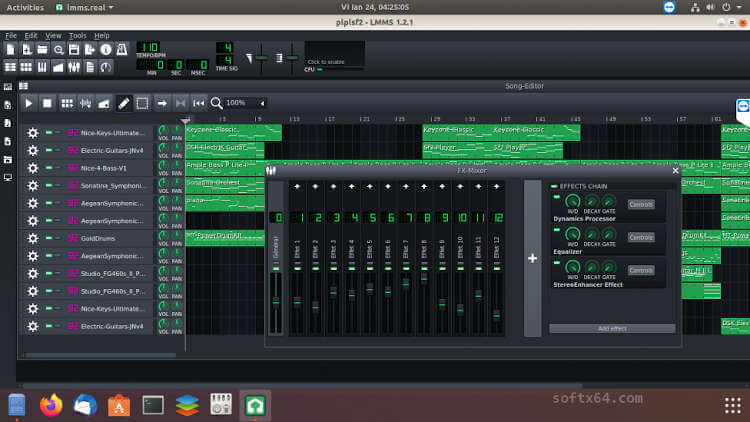Toggle auto-scrolling arrow button
This screenshot has width=750, height=422.
click(x=162, y=103)
